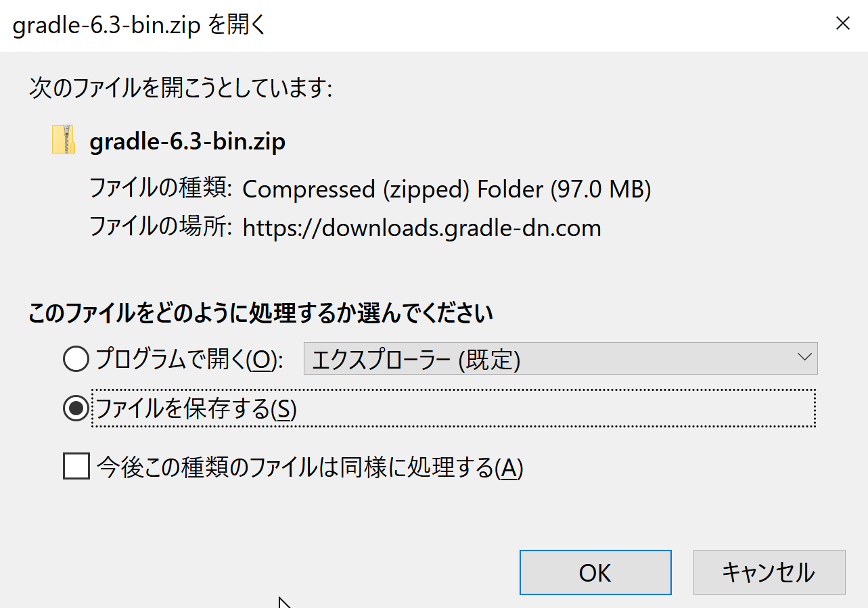This screenshot has height=608, width=868.
Task: Confirm the download with OK
Action: click(x=595, y=572)
